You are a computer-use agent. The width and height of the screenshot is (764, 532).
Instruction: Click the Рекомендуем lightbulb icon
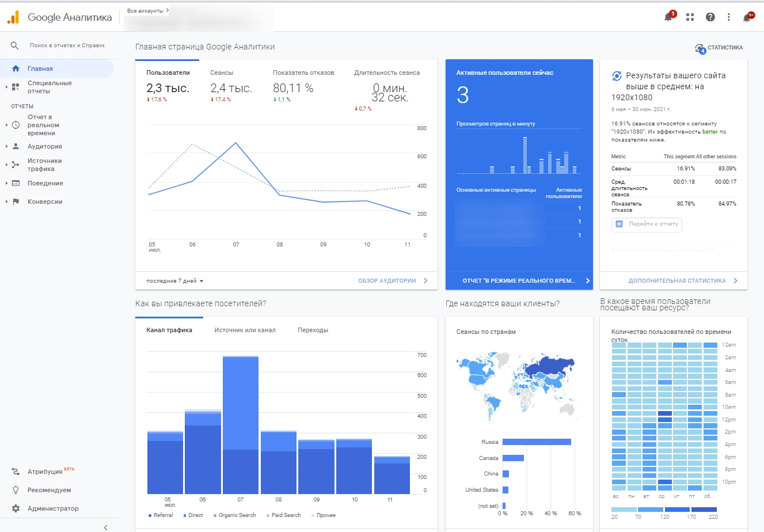(16, 490)
